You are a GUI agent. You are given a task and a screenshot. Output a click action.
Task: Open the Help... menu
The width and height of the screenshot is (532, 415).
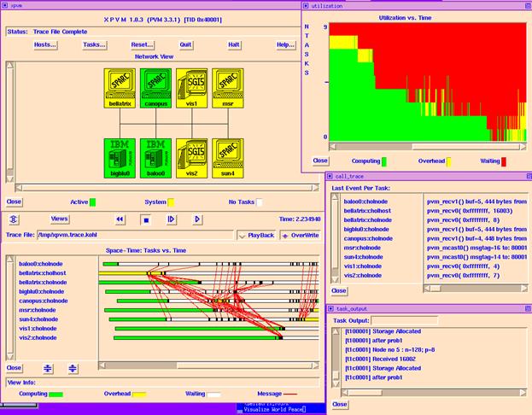click(x=285, y=44)
